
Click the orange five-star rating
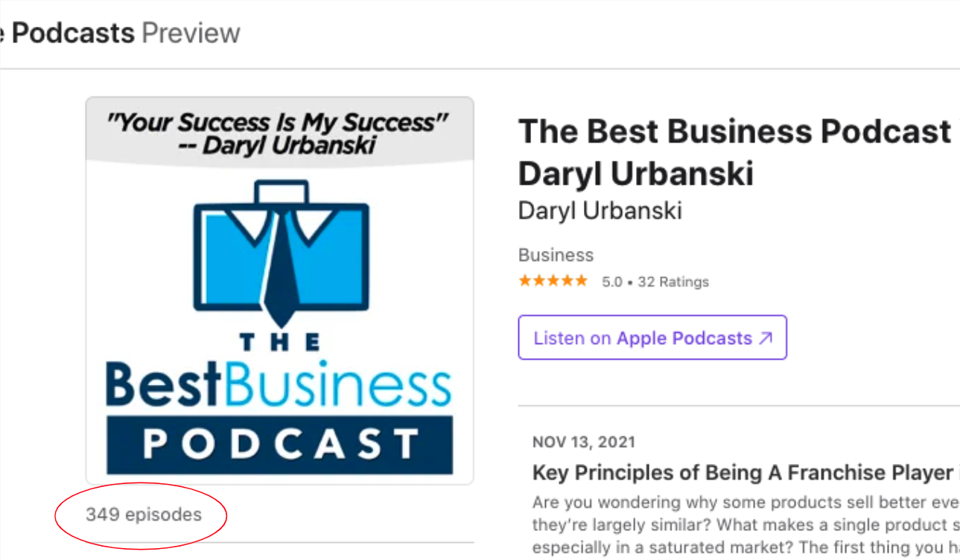coord(553,281)
